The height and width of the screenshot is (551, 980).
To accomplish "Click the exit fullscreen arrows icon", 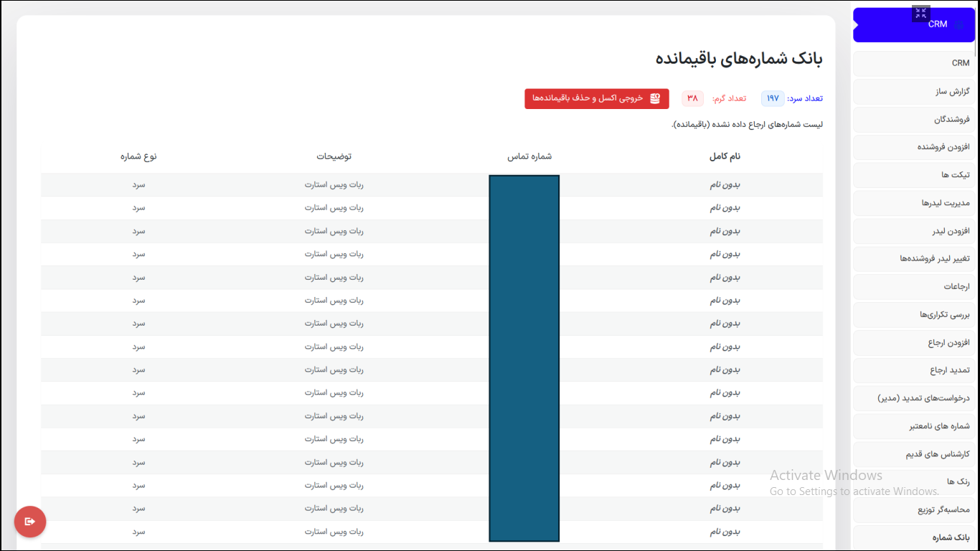I will [x=921, y=14].
